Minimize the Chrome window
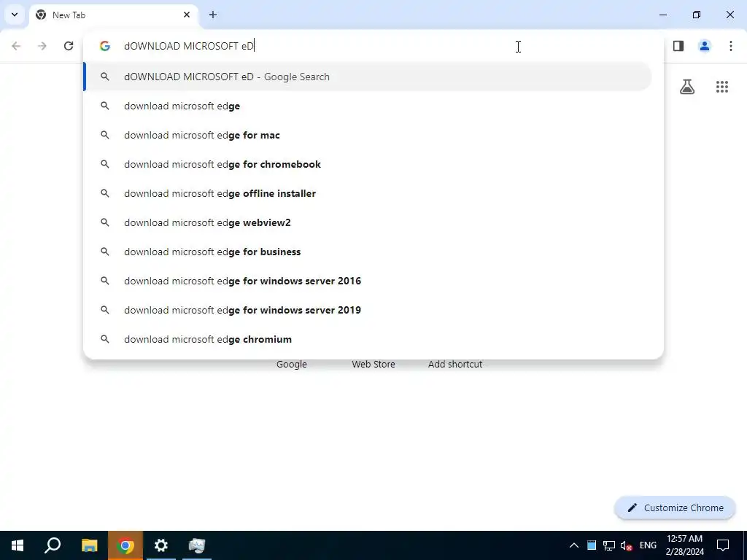The image size is (747, 560). click(x=662, y=15)
